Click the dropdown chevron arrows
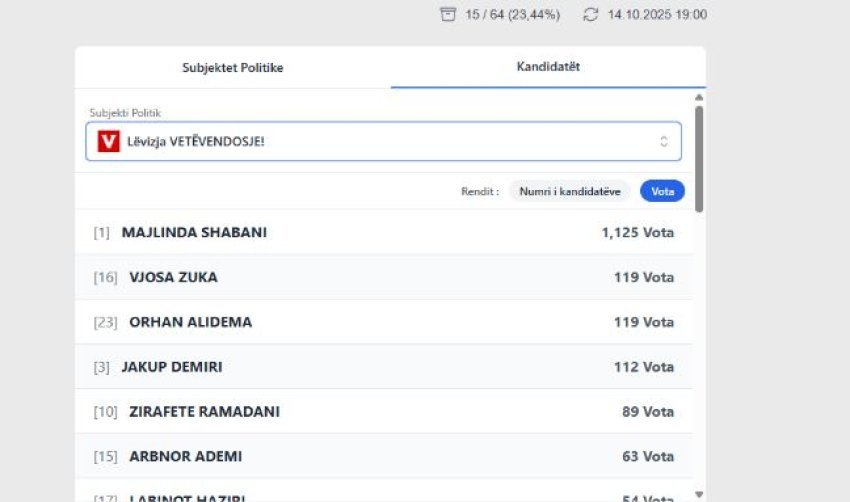850x502 pixels. [663, 142]
